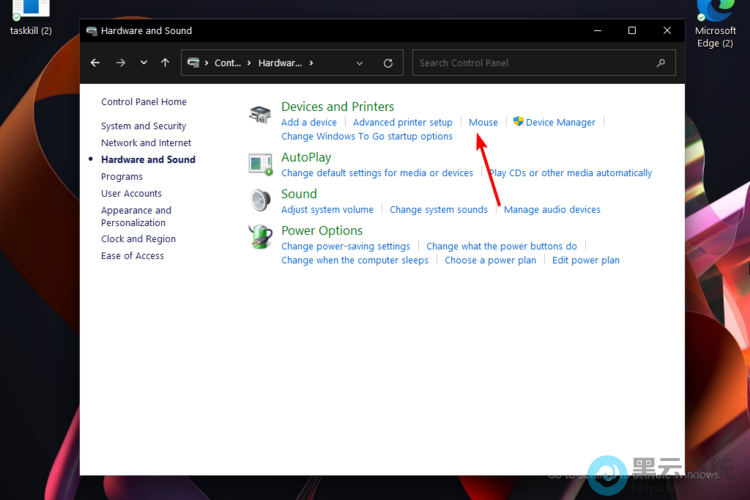
Task: Go up one level with up arrow
Action: [x=165, y=63]
